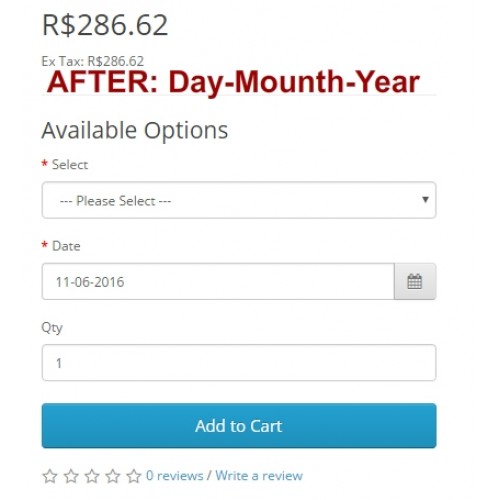The image size is (500, 500).
Task: Click the 'Ex Tax: R$286.62' text
Action: coord(93,61)
